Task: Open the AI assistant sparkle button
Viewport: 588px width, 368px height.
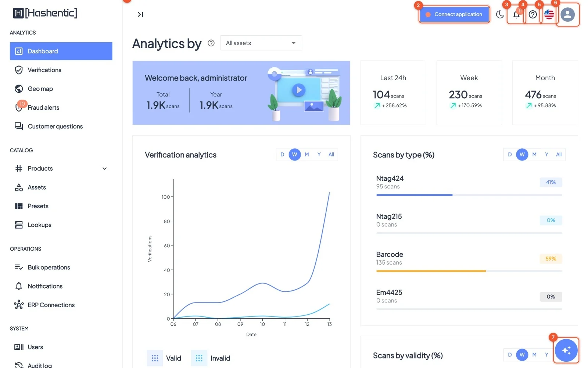Action: [566, 350]
